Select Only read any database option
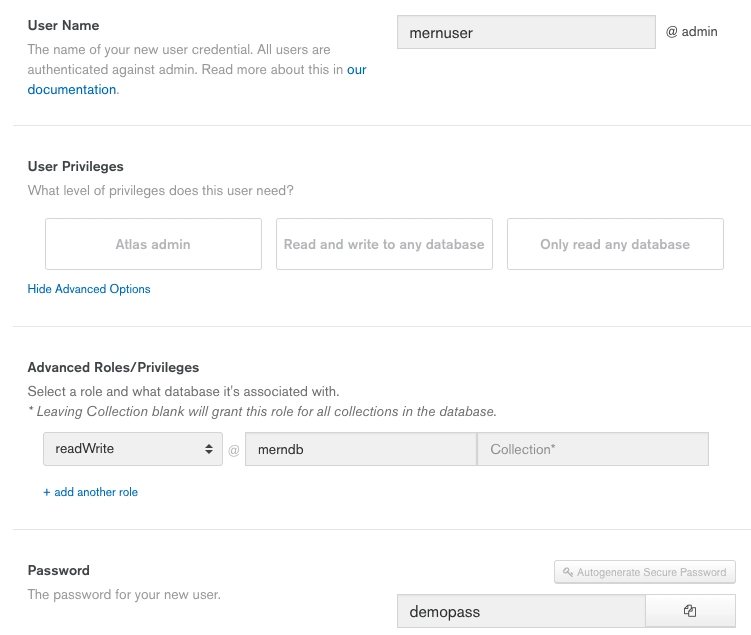751x635 pixels. point(615,244)
